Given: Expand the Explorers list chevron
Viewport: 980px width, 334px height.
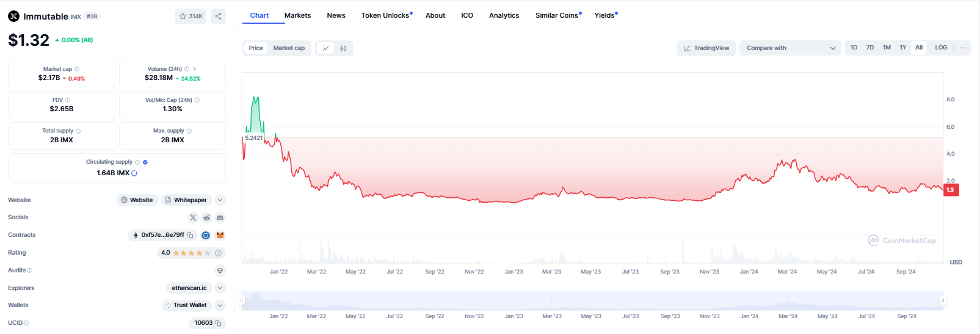Looking at the screenshot, I should tap(220, 288).
